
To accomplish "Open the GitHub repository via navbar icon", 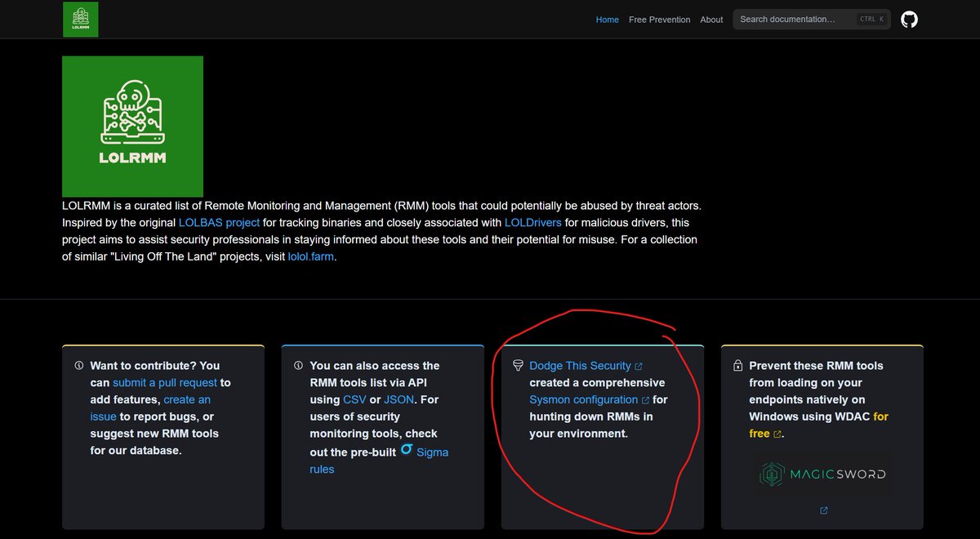I will point(910,19).
